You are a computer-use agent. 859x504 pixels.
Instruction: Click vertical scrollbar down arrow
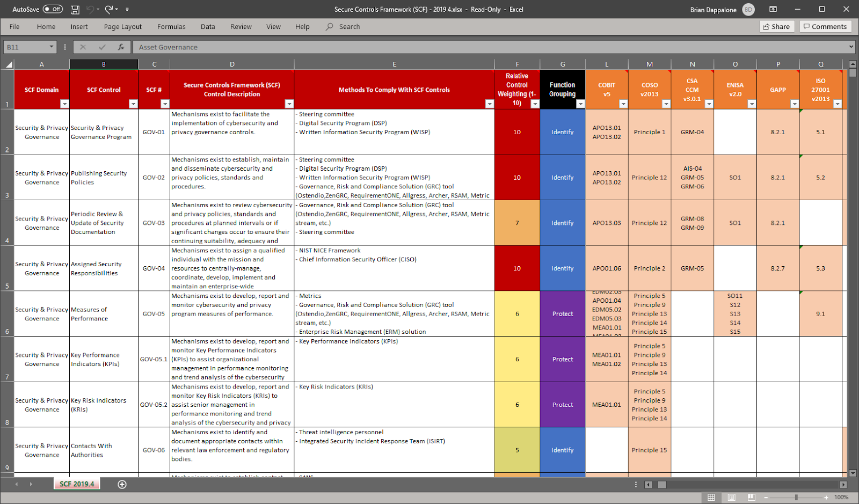(853, 473)
